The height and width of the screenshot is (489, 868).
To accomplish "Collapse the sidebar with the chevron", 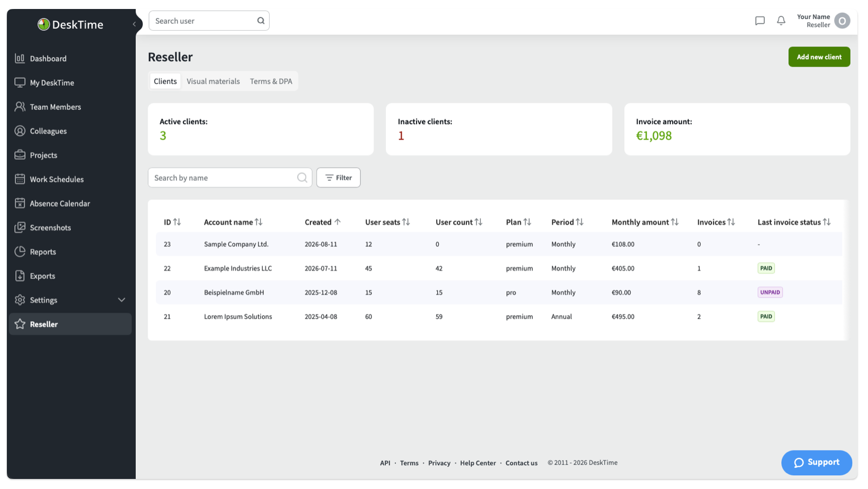I will tap(134, 24).
